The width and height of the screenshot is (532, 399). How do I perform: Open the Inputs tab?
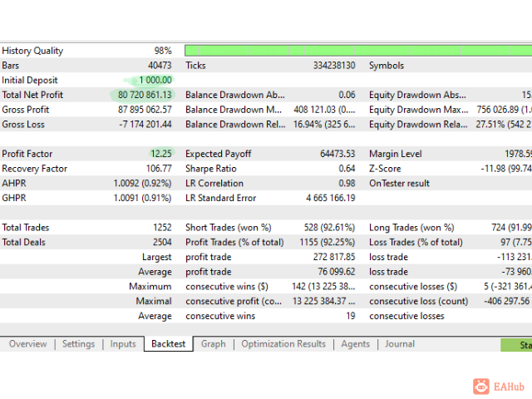pyautogui.click(x=123, y=343)
